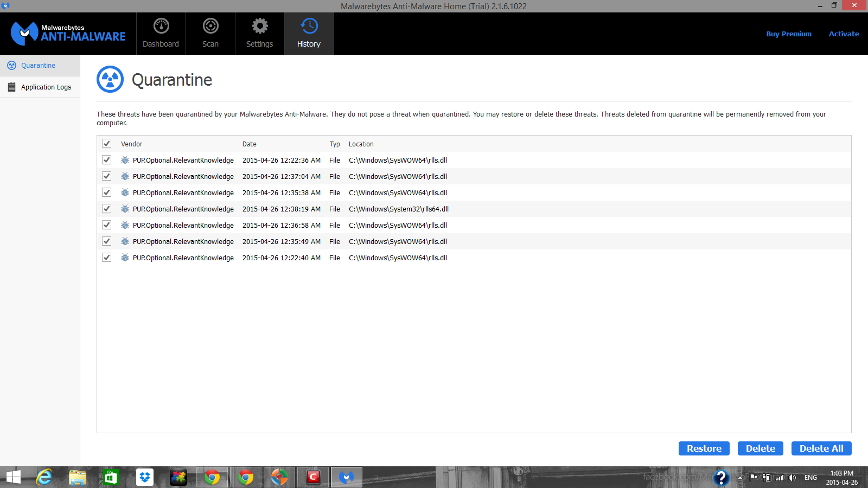Open the red C application on the taskbar
Viewport: 868px width, 488px height.
313,477
